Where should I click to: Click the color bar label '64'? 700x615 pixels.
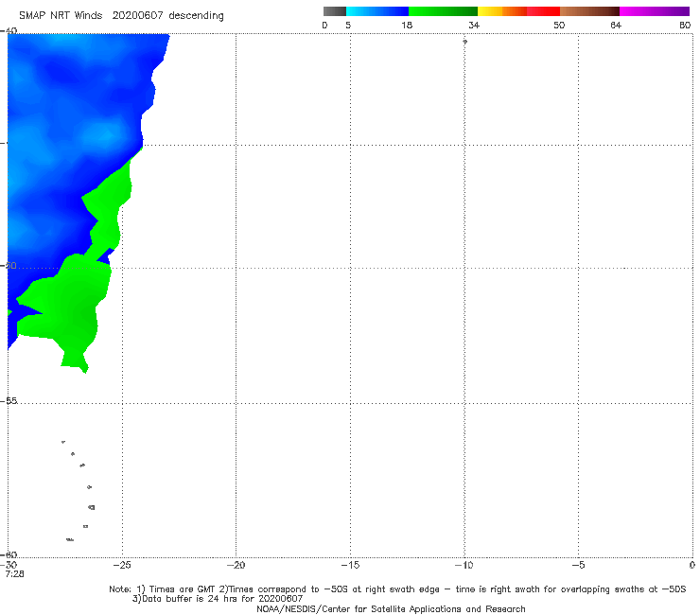click(x=616, y=25)
